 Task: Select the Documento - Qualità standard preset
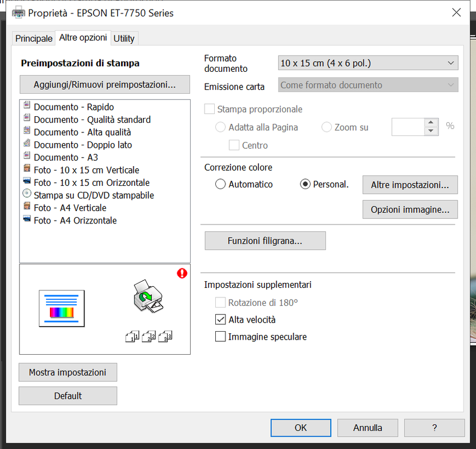(x=93, y=120)
